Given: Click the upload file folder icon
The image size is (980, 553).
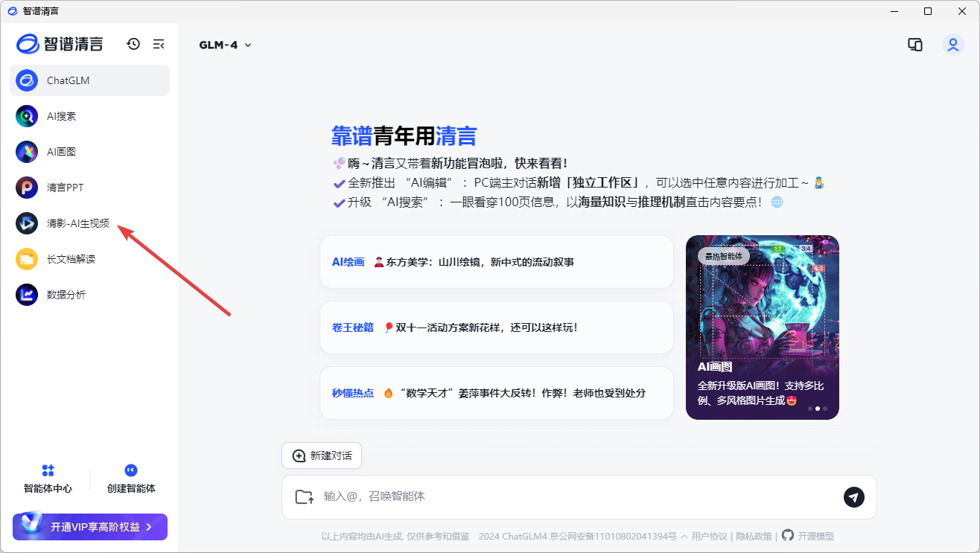Looking at the screenshot, I should pyautogui.click(x=305, y=496).
